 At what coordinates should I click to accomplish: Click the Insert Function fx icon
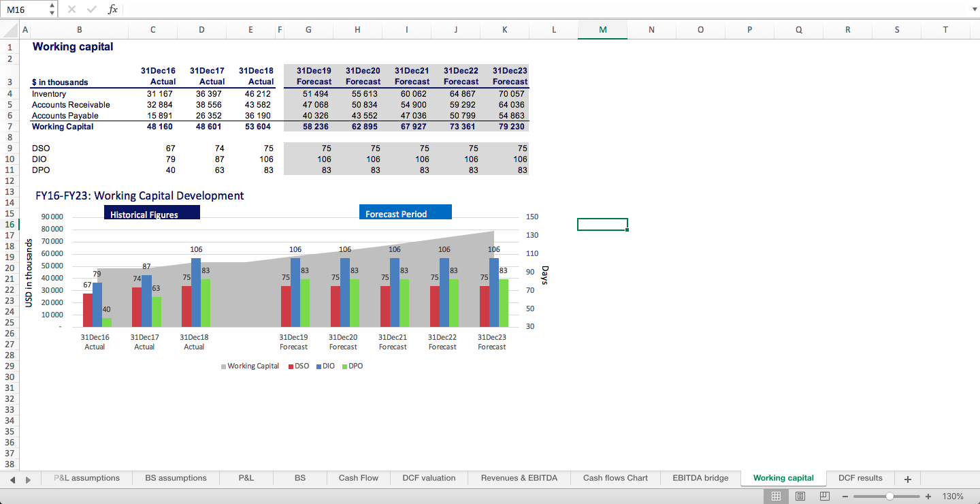113,9
